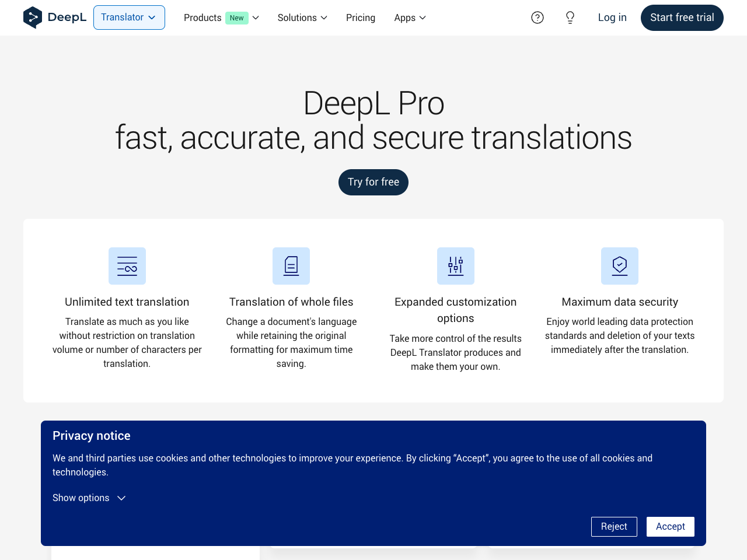Click the Try for free button
747x560 pixels.
click(373, 182)
